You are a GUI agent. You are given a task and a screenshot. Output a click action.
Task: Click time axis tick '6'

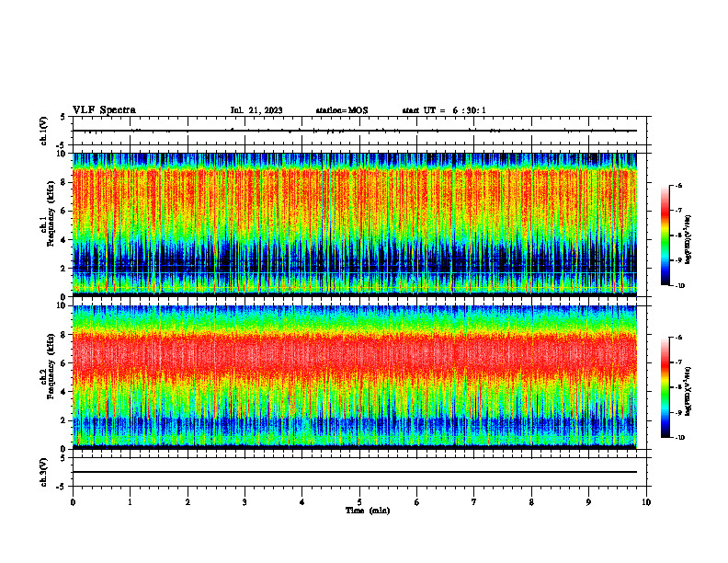click(417, 502)
